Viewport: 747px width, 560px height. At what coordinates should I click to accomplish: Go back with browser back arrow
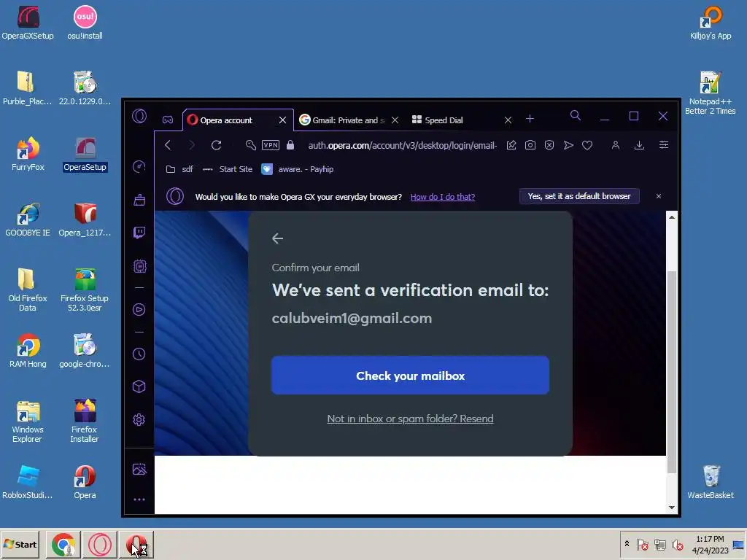coord(168,145)
